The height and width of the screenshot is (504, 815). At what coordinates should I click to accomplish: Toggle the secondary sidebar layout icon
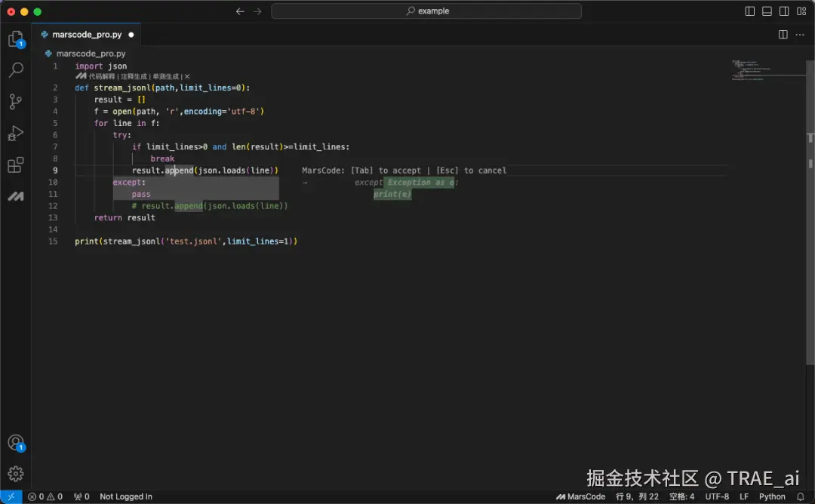(784, 11)
